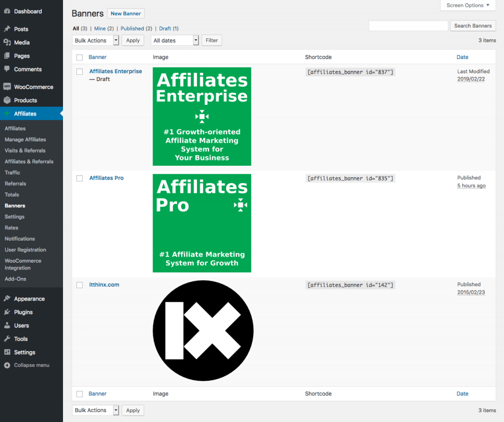Sort by Date column header
The width and height of the screenshot is (504, 422).
[462, 57]
